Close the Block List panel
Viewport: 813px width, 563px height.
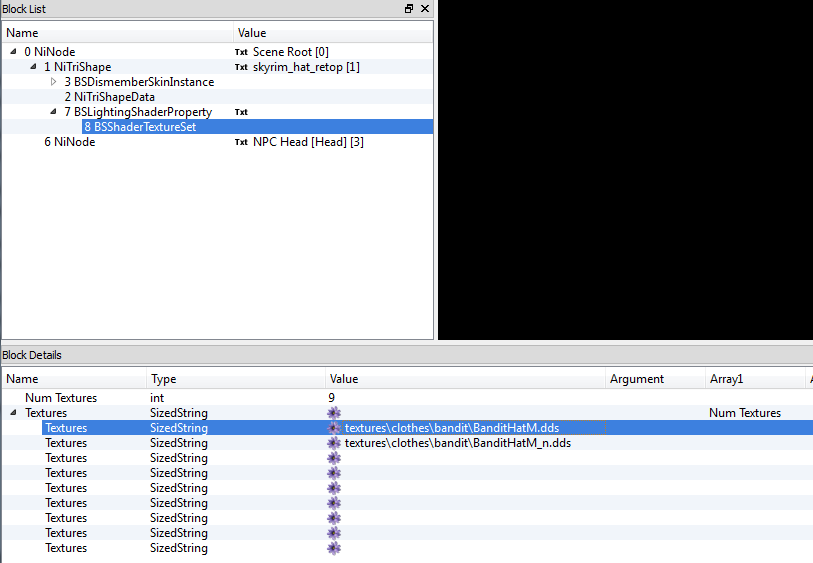coord(425,8)
